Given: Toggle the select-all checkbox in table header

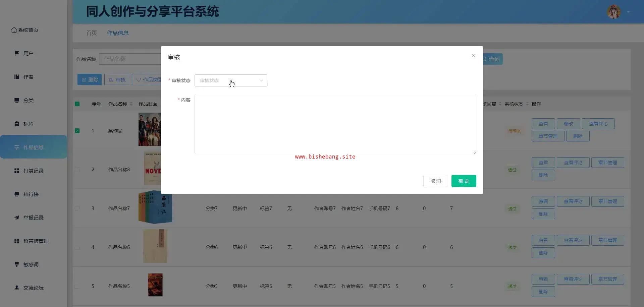Looking at the screenshot, I should [77, 104].
